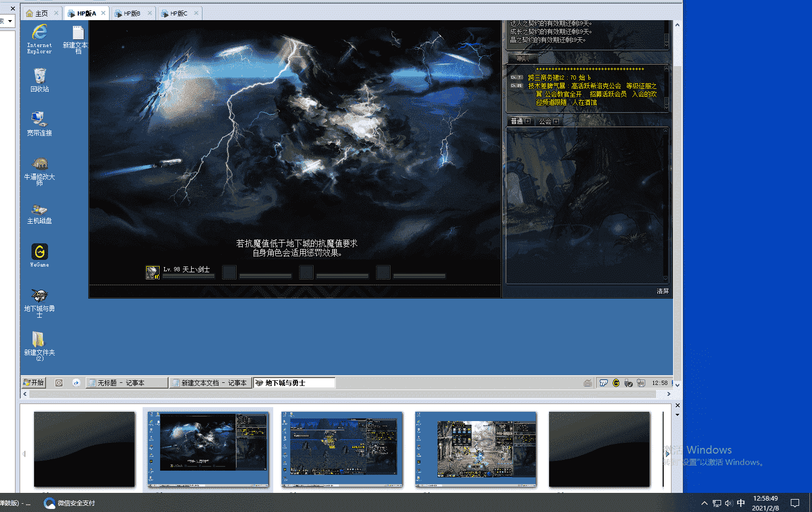Select the snowy town VM thumbnail
The width and height of the screenshot is (812, 512).
[476, 449]
